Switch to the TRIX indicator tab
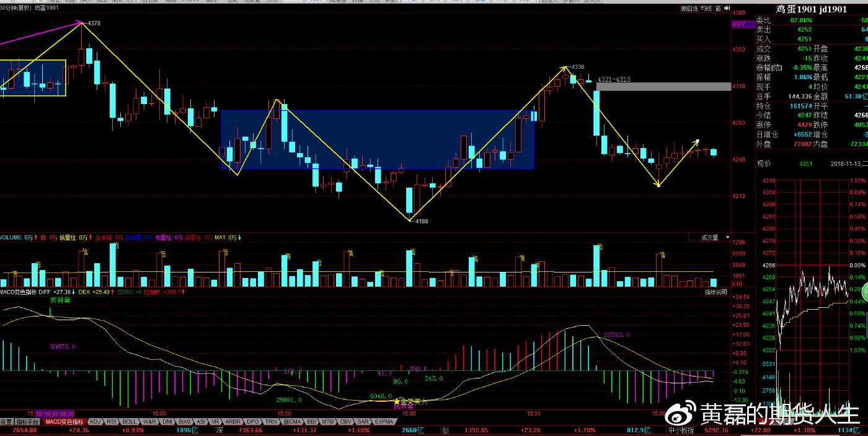The width and height of the screenshot is (868, 436). [x=272, y=422]
